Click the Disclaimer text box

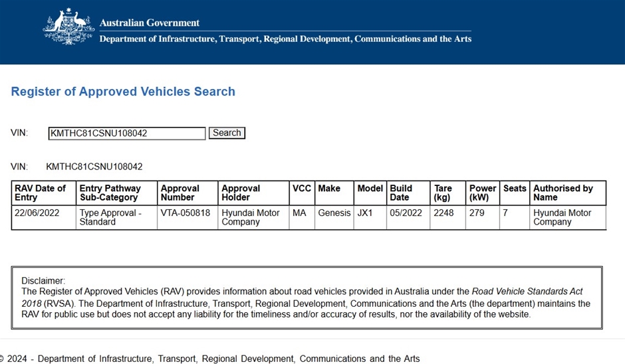[x=307, y=298]
